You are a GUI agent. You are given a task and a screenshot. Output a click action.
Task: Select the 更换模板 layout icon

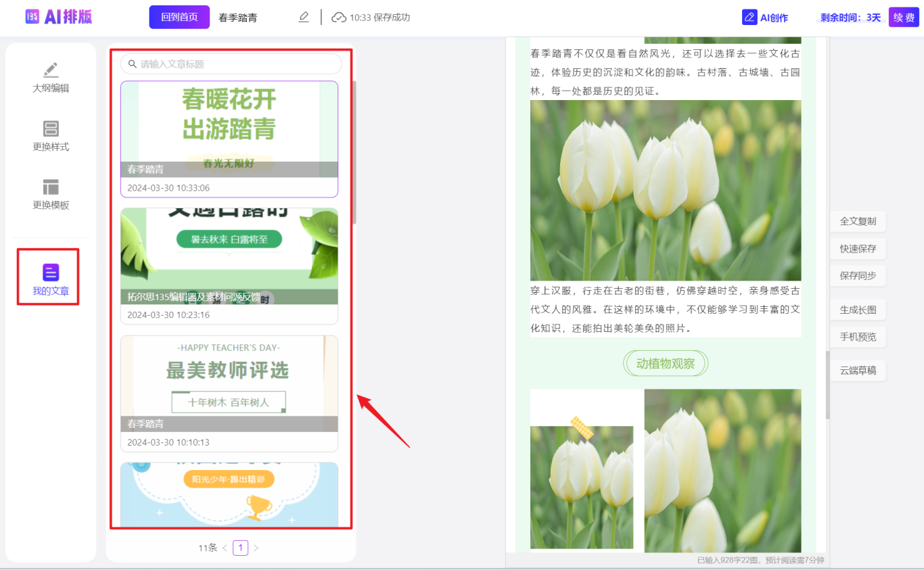(x=51, y=187)
